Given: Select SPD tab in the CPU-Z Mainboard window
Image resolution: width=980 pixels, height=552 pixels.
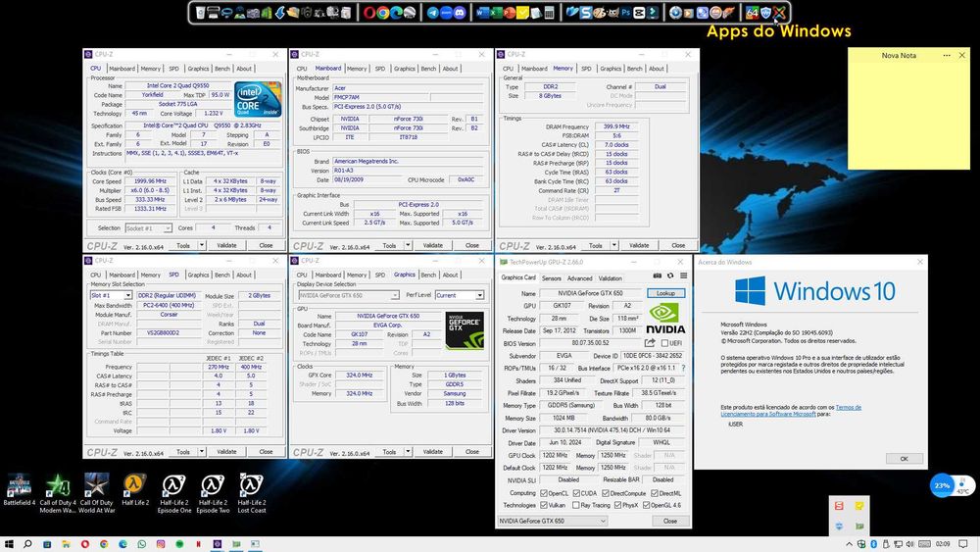Looking at the screenshot, I should coord(380,69).
